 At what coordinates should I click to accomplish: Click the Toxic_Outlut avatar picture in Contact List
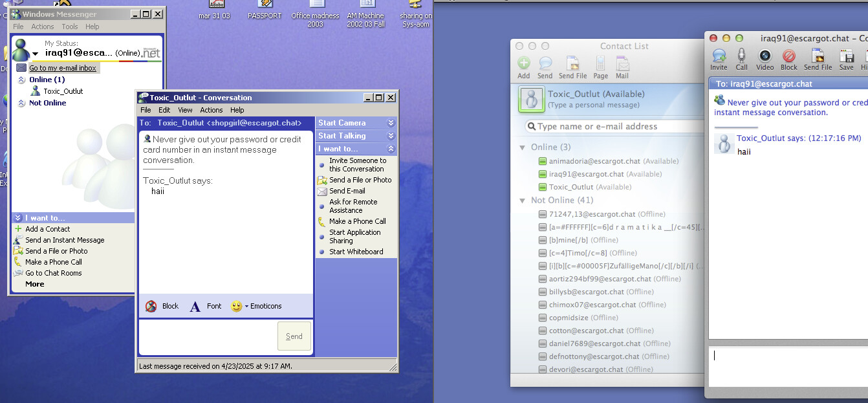[532, 100]
